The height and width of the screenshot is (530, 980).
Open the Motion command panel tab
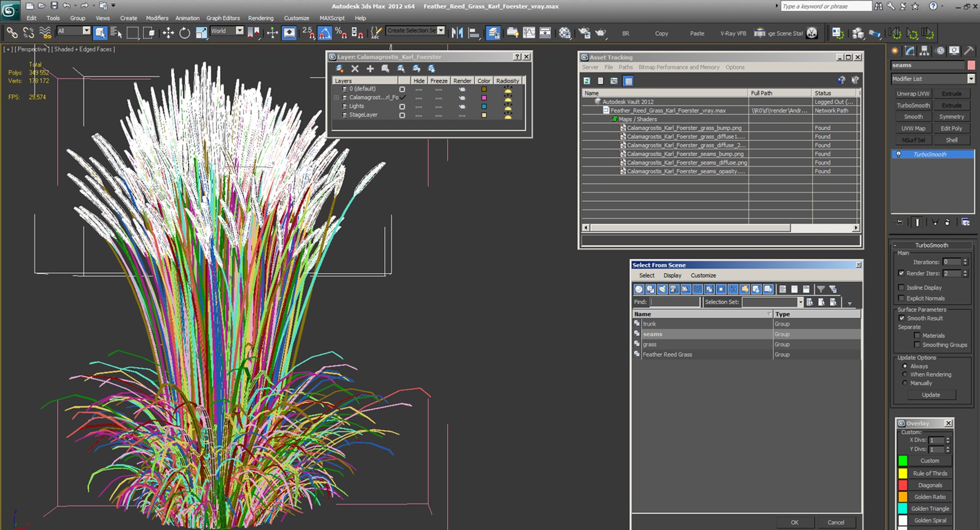[x=939, y=51]
